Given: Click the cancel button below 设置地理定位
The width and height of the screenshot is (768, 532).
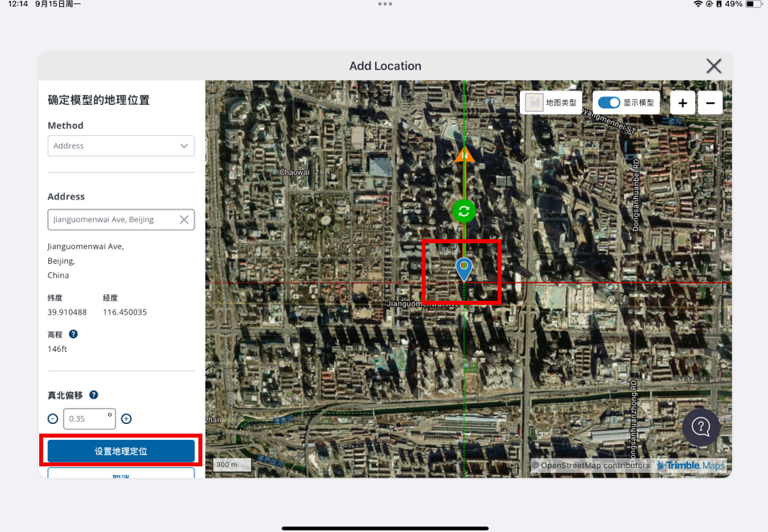Looking at the screenshot, I should point(121,474).
